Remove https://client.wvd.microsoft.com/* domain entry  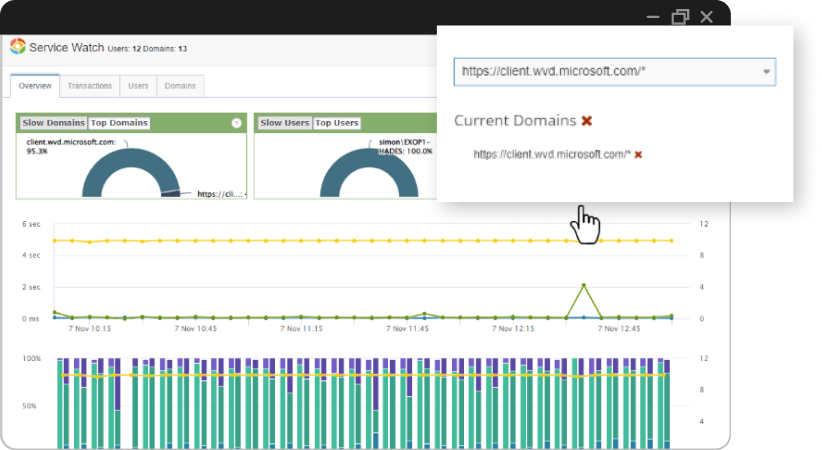[x=638, y=155]
